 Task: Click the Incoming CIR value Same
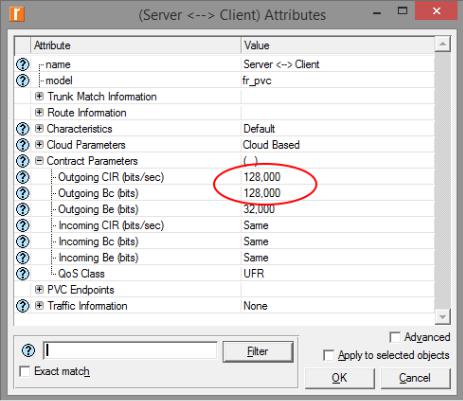256,225
